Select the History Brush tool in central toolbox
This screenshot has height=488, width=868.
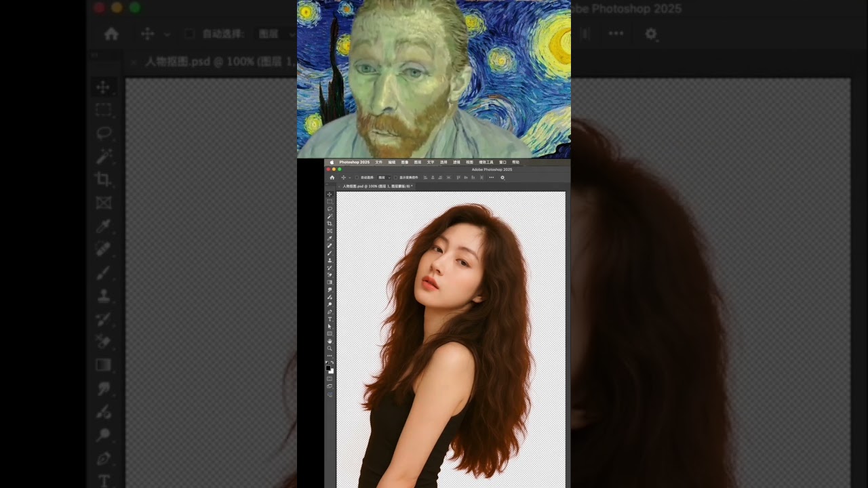point(330,268)
